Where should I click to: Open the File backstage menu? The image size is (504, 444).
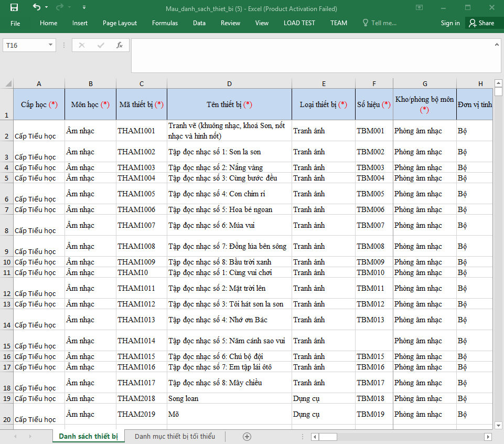[15, 23]
